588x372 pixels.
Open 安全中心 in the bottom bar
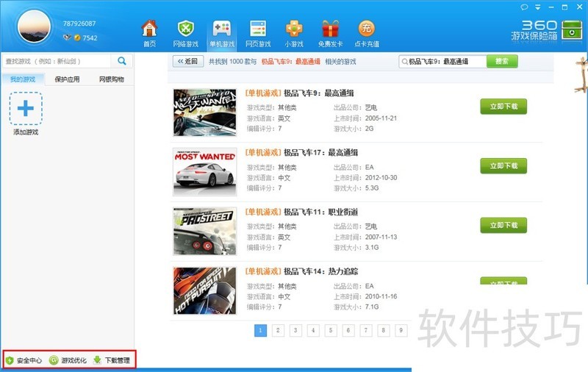(x=24, y=360)
